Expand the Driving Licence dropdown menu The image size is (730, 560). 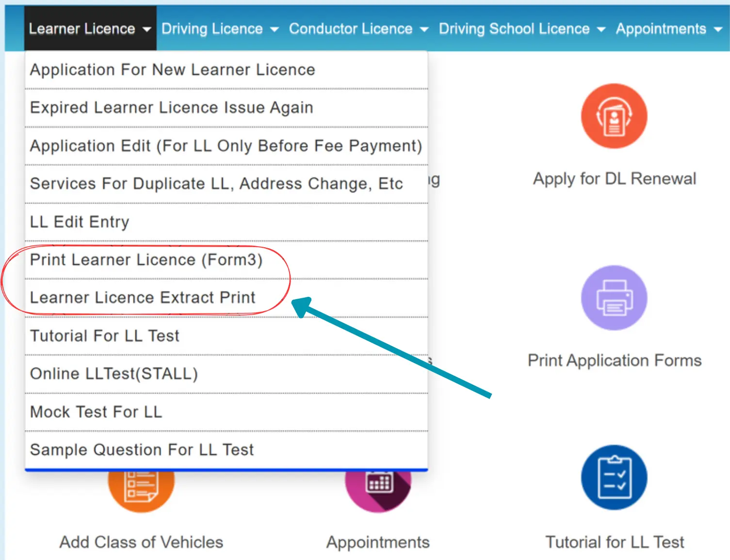[x=220, y=29]
